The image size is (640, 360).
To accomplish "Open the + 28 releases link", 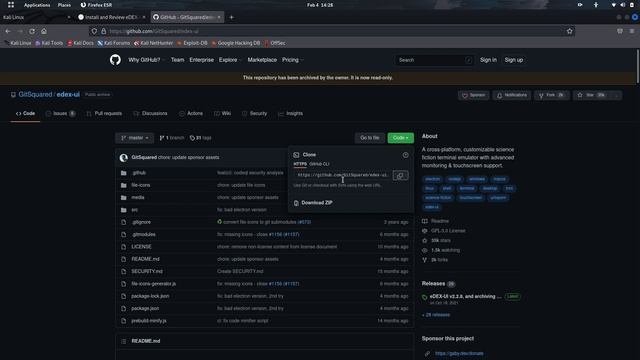I will tap(436, 315).
